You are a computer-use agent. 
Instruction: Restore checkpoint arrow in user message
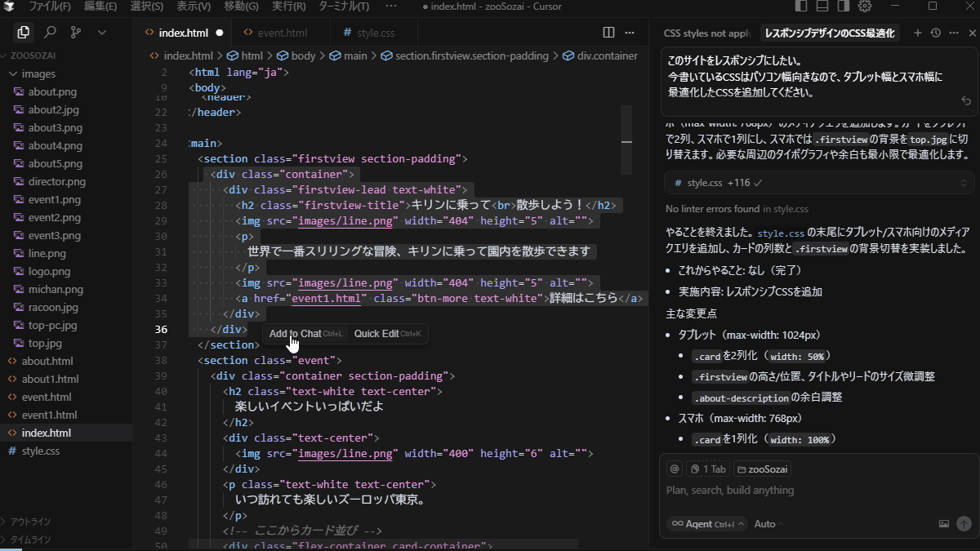click(x=966, y=100)
